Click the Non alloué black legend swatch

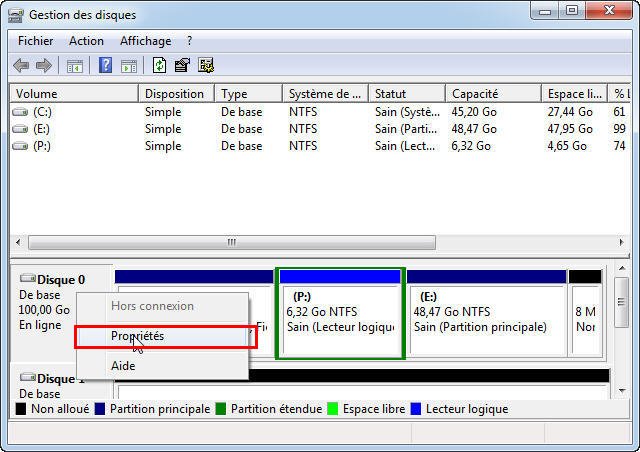click(x=20, y=409)
